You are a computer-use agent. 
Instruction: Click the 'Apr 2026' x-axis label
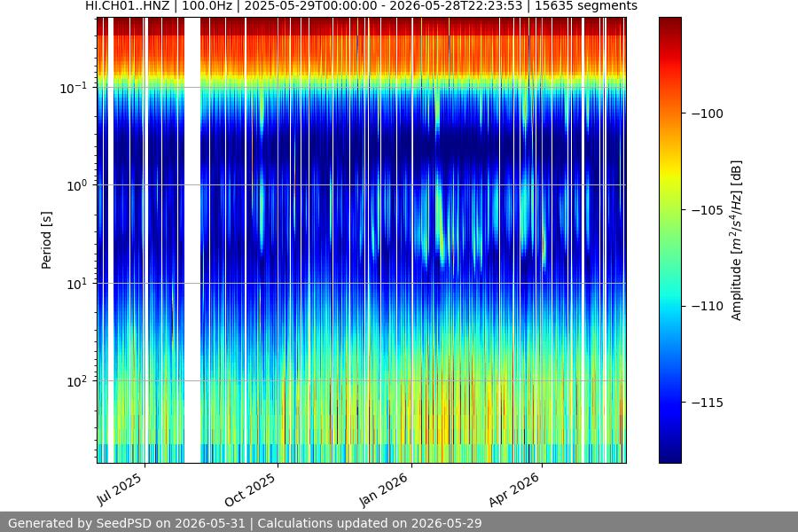click(513, 489)
